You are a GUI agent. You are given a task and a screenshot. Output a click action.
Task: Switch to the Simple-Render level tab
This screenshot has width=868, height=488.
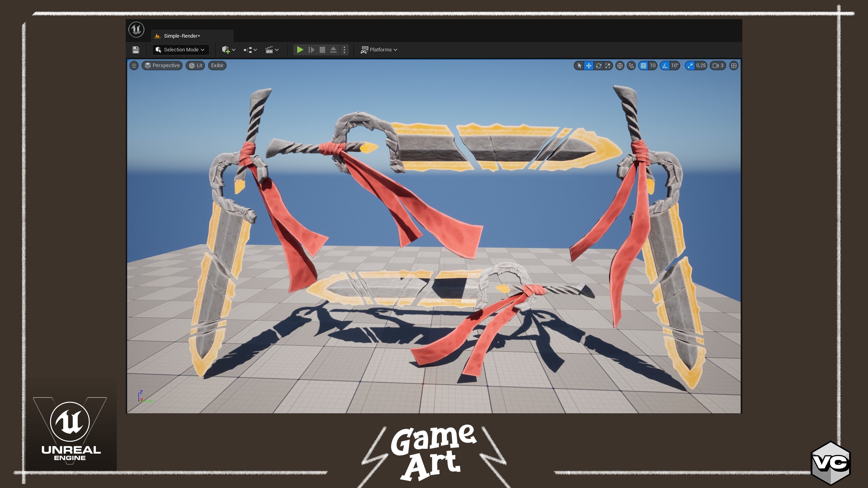(192, 36)
